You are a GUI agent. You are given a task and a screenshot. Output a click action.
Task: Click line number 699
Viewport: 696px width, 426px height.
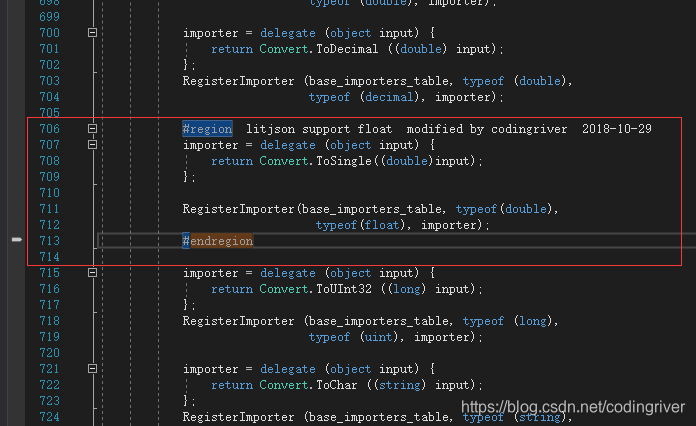(x=49, y=17)
